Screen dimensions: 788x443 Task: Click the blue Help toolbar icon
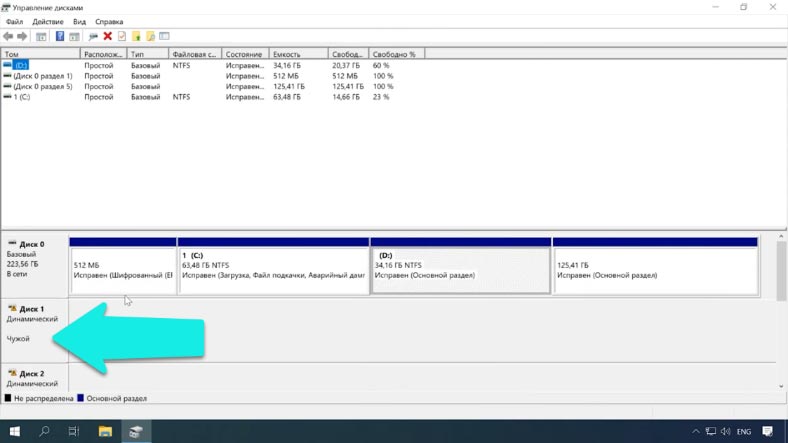tap(60, 36)
